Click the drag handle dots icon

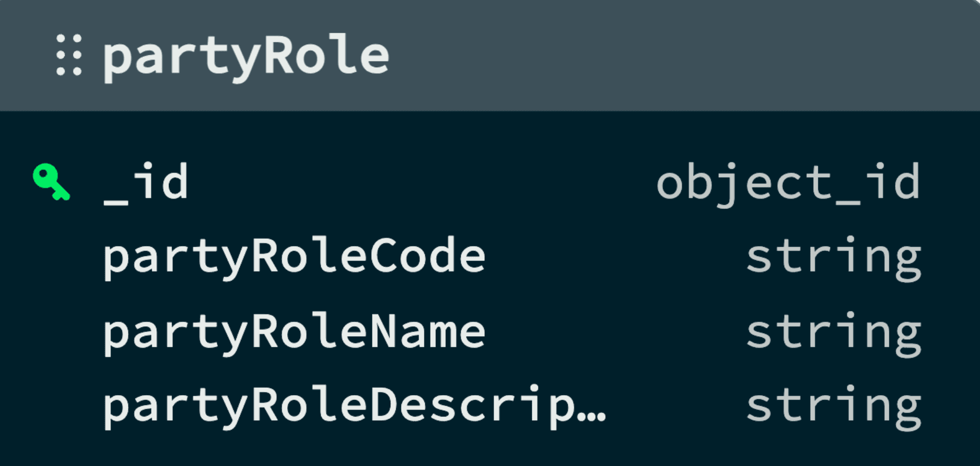pyautogui.click(x=69, y=55)
